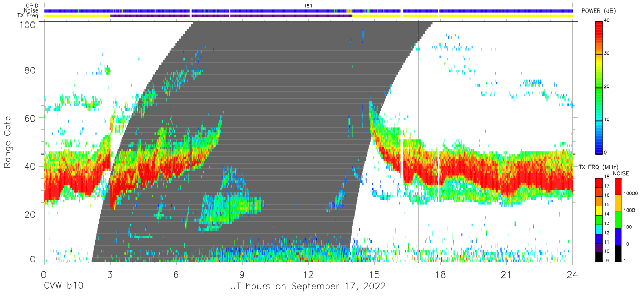This screenshot has width=644, height=297.
Task: Select the yellow 14-15 MHz frequency swatch
Action: point(599,210)
